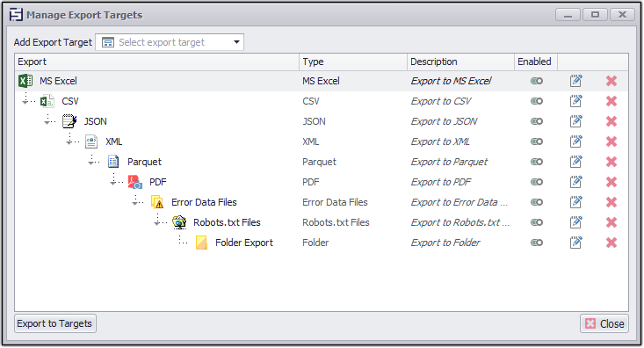Delete the XML export target
This screenshot has width=644, height=348.
click(611, 141)
